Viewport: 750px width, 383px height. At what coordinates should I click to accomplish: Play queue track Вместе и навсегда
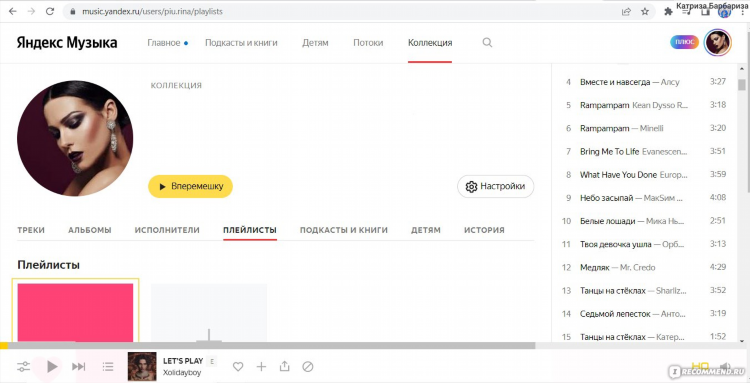644,82
